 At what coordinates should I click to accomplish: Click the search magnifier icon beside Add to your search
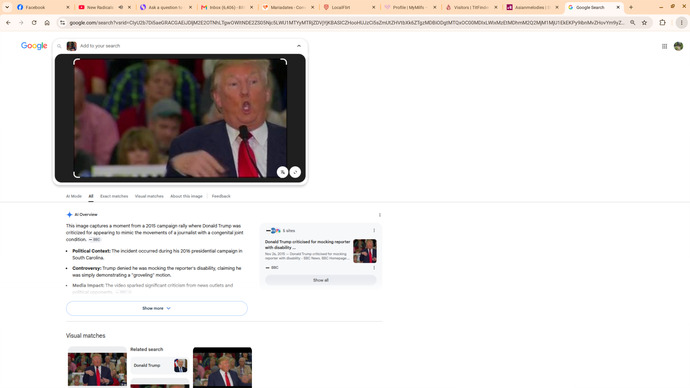pos(59,46)
